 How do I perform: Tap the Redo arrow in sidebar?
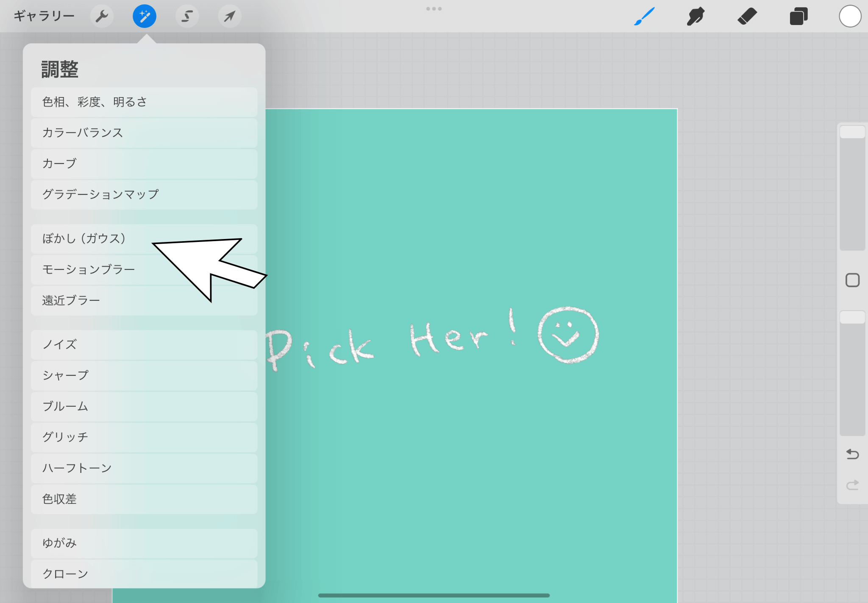(x=852, y=485)
